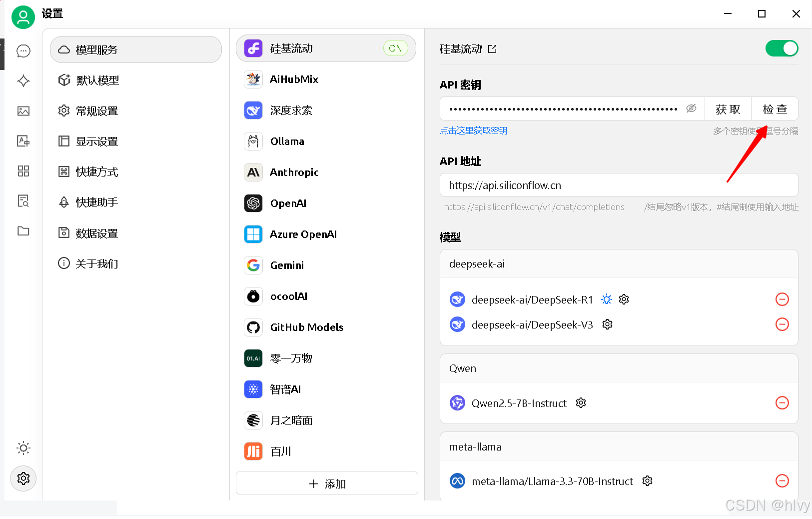Click the 获取 API key button
The height and width of the screenshot is (519, 812).
tap(728, 109)
